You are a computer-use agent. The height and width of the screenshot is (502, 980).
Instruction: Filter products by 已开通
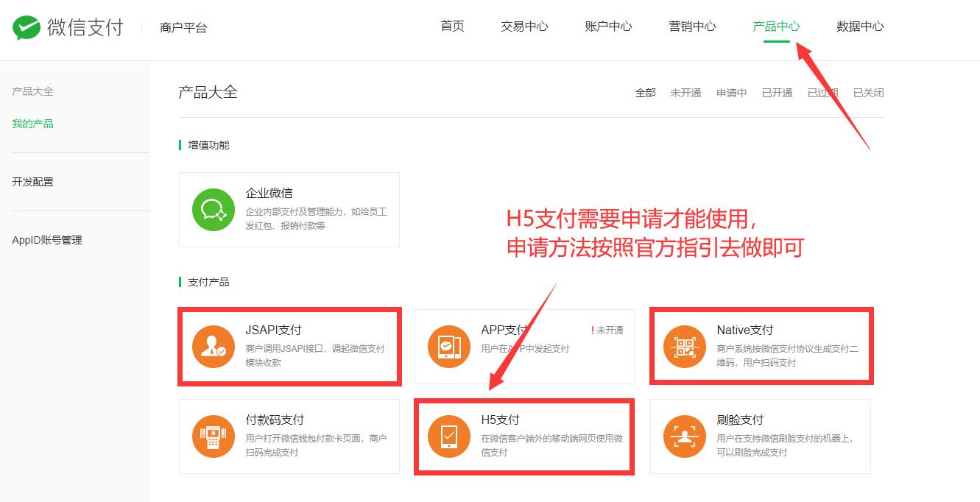point(778,93)
